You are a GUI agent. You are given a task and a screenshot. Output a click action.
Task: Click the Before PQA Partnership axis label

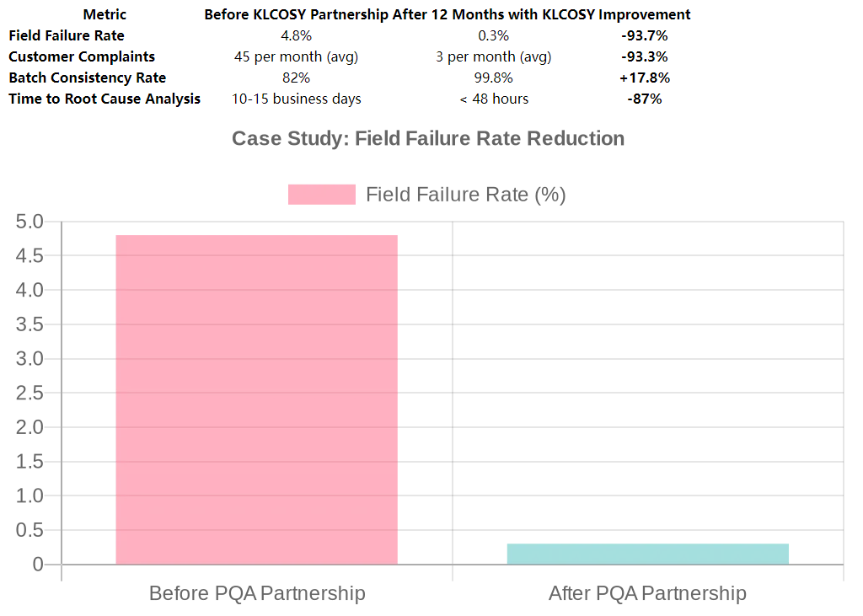[257, 593]
